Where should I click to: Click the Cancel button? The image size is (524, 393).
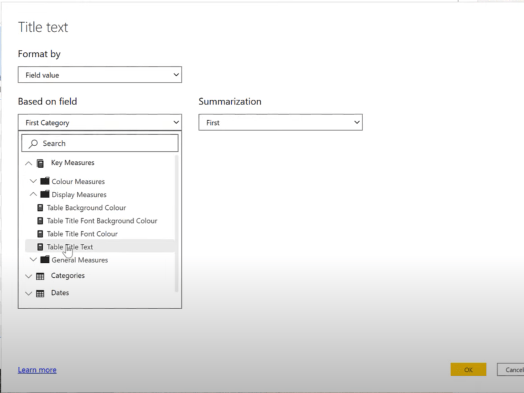point(511,370)
